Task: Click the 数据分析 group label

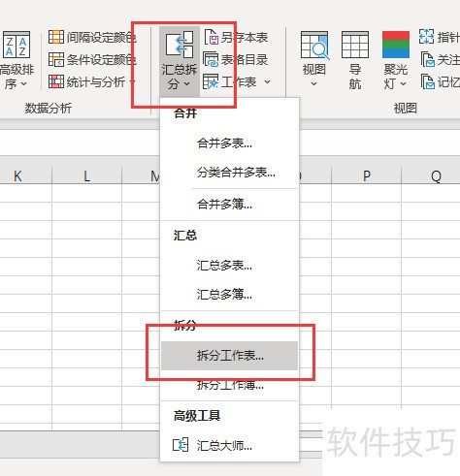Action: pos(49,108)
